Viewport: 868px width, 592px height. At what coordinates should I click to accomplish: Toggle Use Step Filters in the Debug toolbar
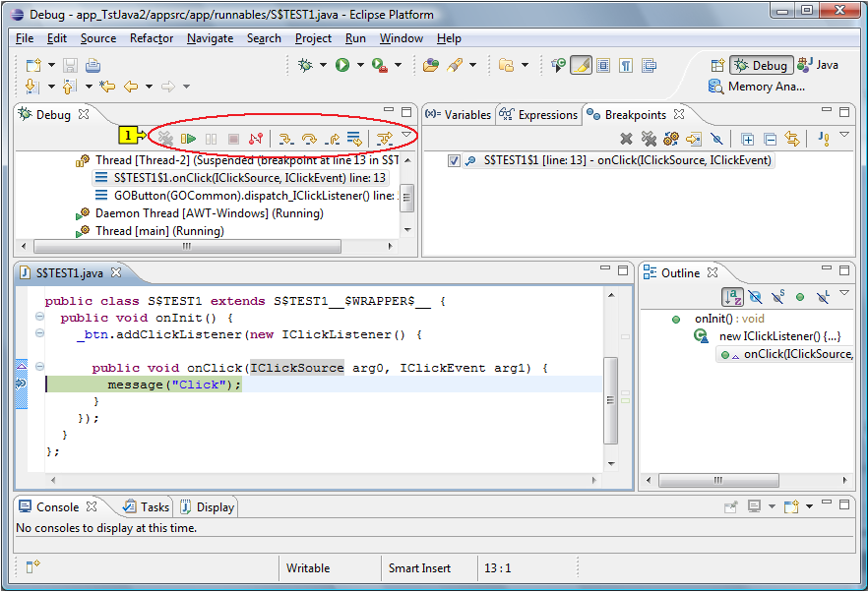(384, 139)
